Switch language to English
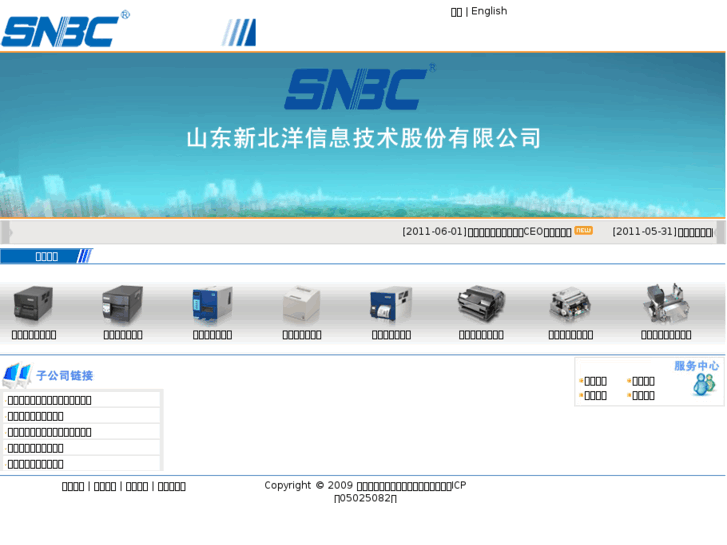Image resolution: width=727 pixels, height=545 pixels. click(x=489, y=11)
